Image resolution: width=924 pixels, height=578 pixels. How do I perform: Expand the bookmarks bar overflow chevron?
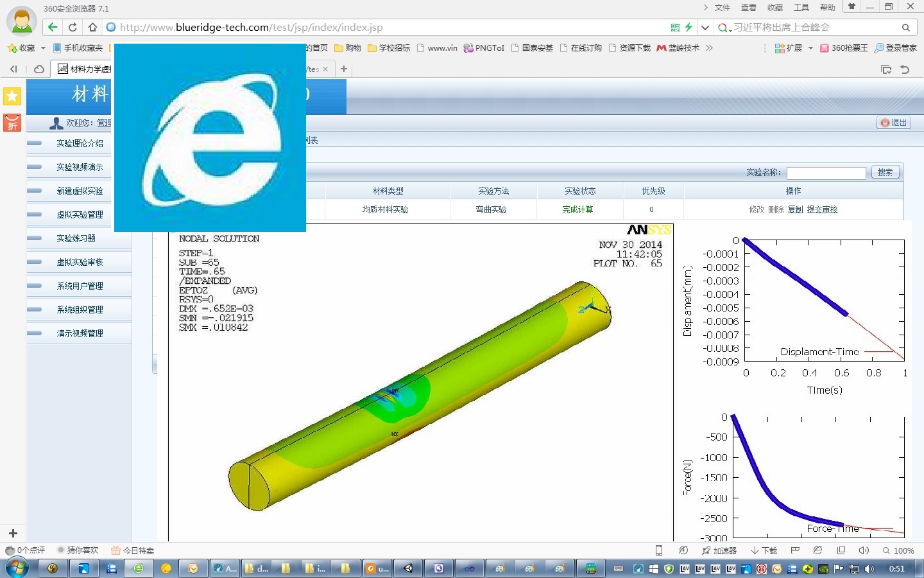coord(709,48)
